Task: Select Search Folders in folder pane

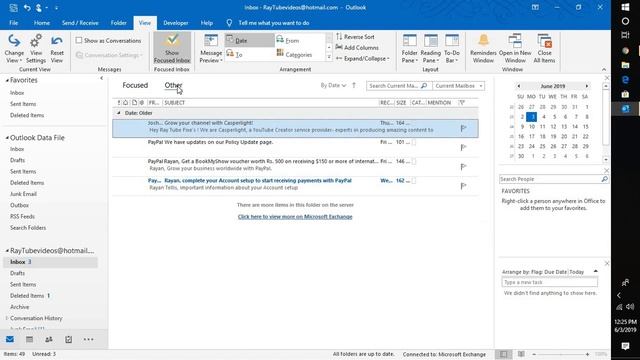Action: (x=28, y=228)
